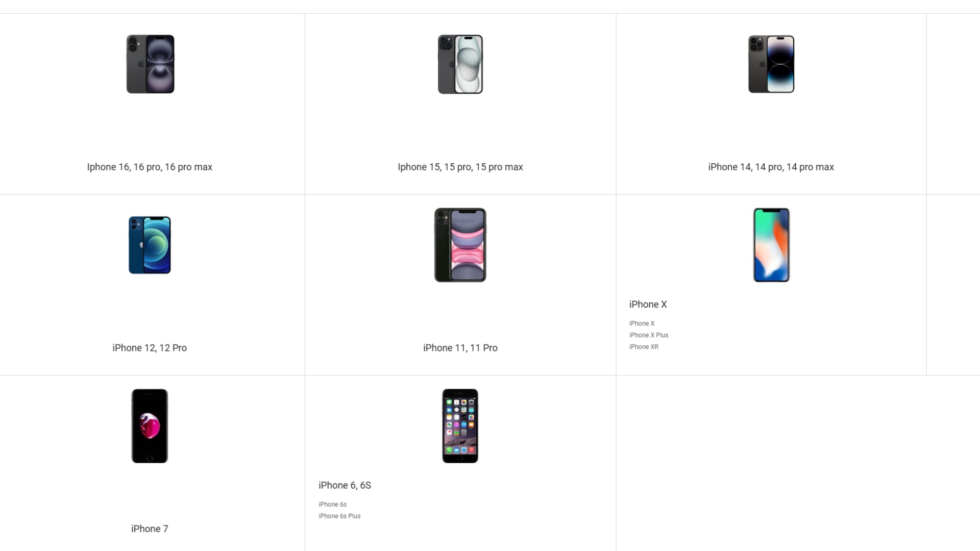Viewport: 980px width, 551px height.
Task: Go to the iPhone X Plus subcategory
Action: click(x=649, y=335)
